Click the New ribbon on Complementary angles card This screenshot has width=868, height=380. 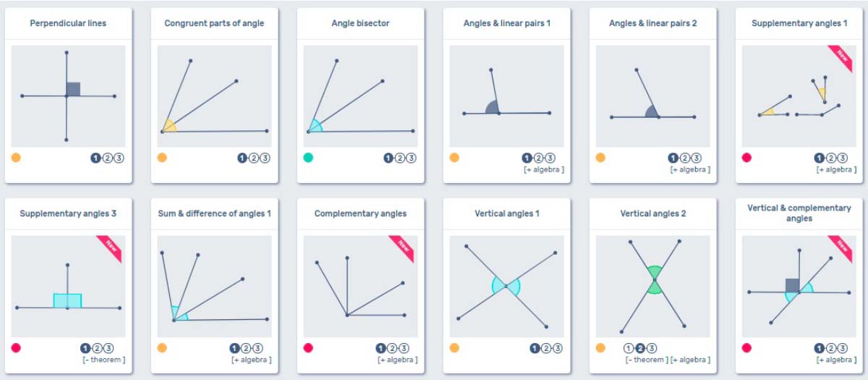coord(402,246)
